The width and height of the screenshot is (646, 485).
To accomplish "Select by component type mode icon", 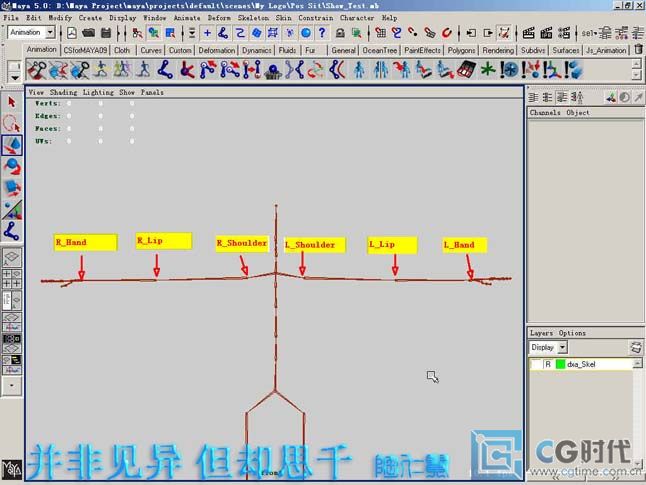I will [x=170, y=33].
